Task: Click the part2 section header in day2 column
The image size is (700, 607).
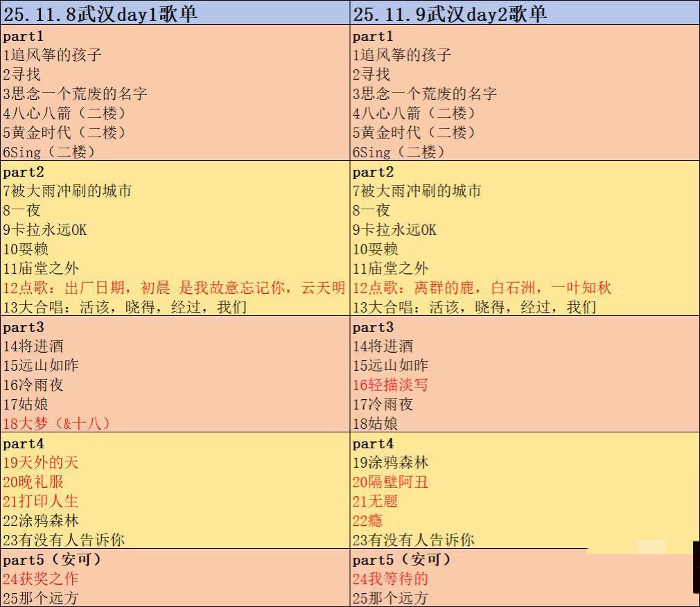Action: pos(369,171)
